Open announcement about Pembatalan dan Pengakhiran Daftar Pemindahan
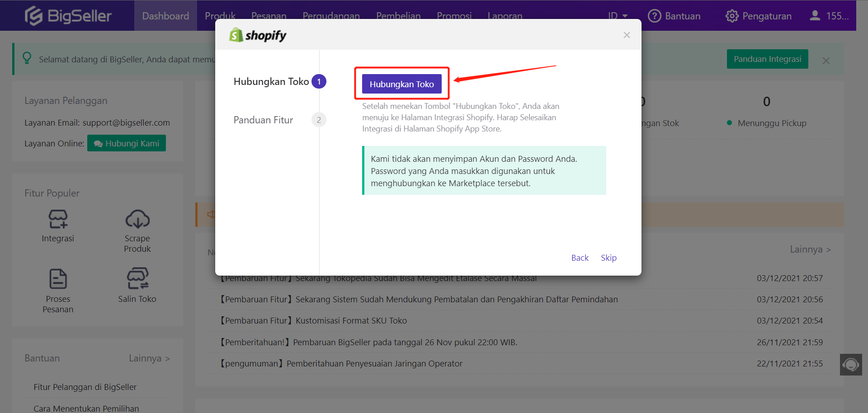 (419, 300)
